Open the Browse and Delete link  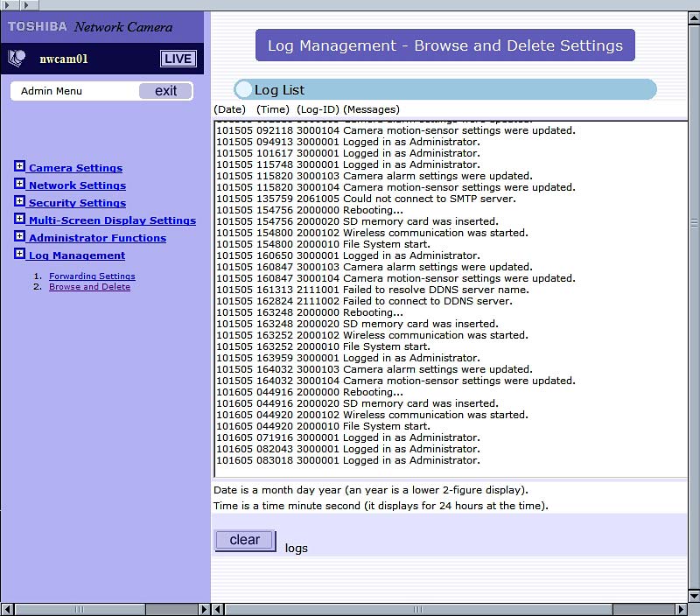(89, 287)
